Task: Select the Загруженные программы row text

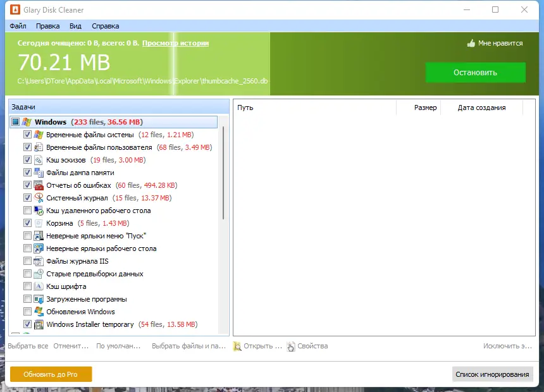Action: pos(87,299)
